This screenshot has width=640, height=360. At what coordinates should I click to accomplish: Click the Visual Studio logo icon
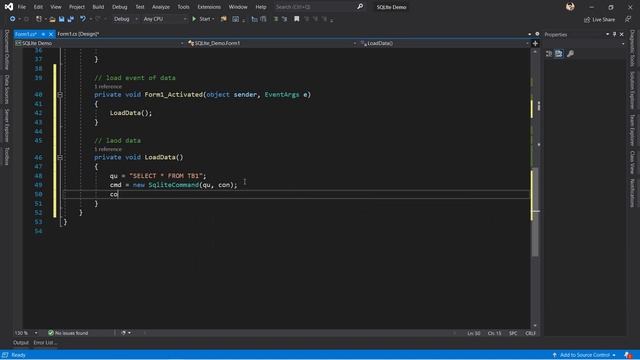click(9, 7)
